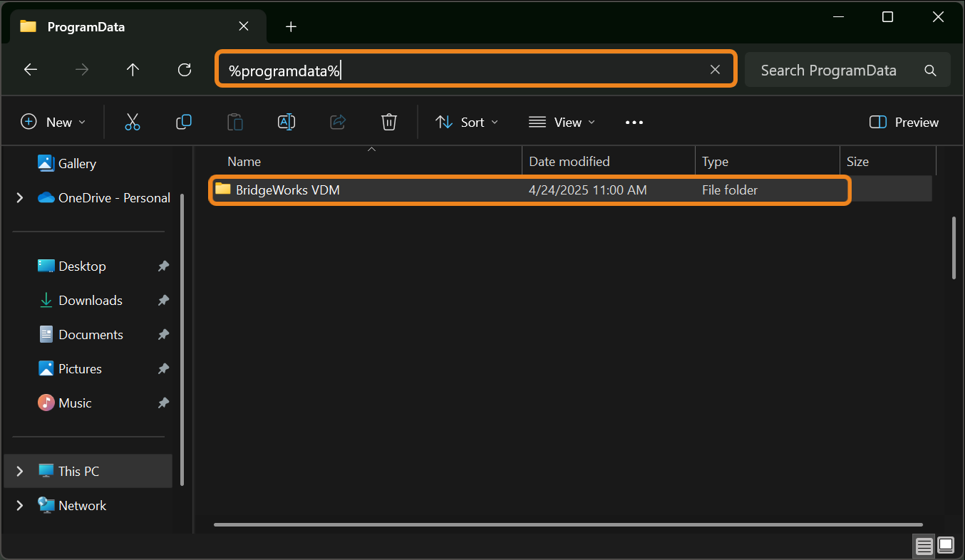Switch to the Details view layout
The height and width of the screenshot is (560, 965).
pyautogui.click(x=924, y=546)
